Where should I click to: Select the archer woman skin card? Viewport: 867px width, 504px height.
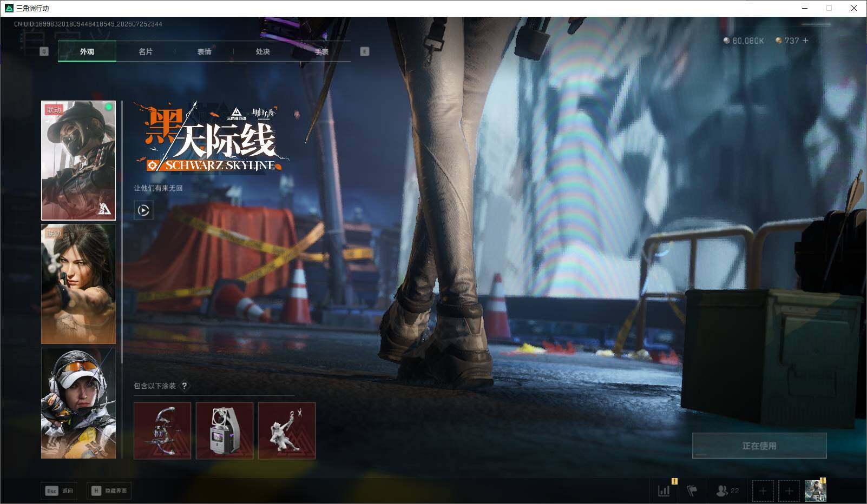[78, 284]
